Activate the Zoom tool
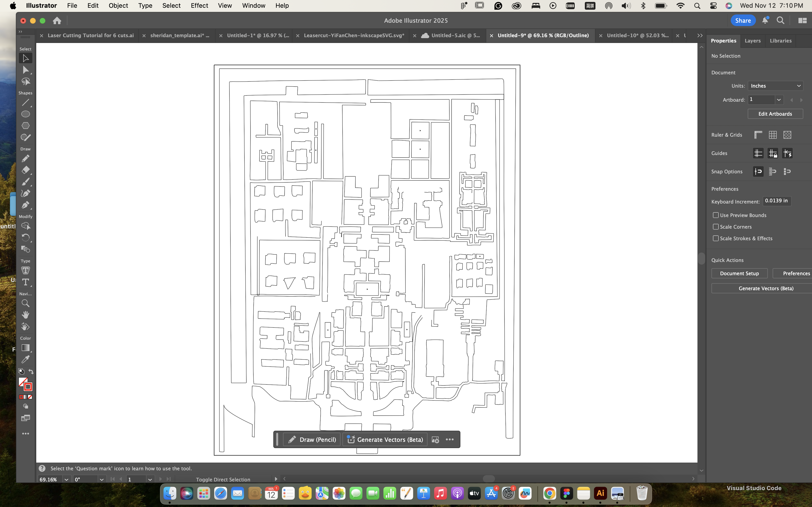Image resolution: width=812 pixels, height=507 pixels. pos(26,303)
